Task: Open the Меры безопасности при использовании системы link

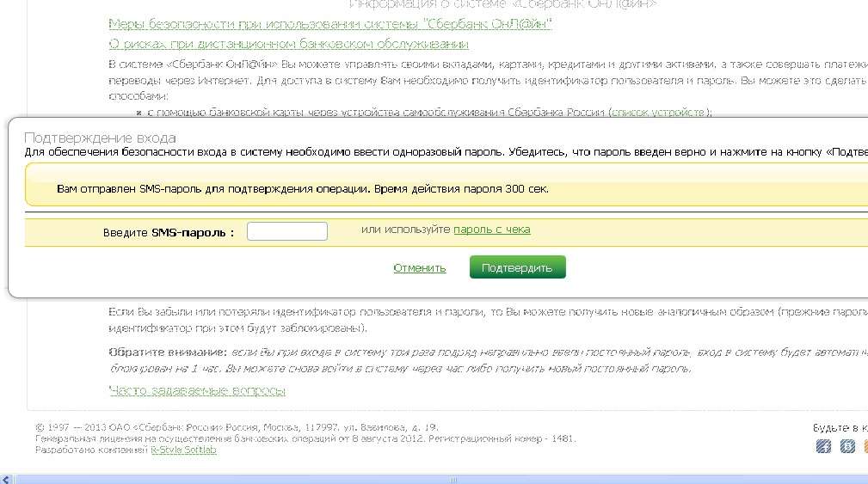Action: (x=330, y=24)
